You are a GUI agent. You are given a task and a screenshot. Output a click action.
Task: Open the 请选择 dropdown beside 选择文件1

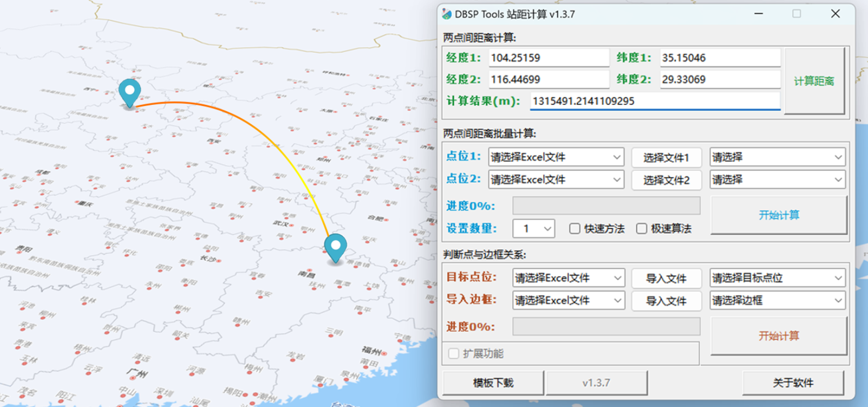coord(777,157)
